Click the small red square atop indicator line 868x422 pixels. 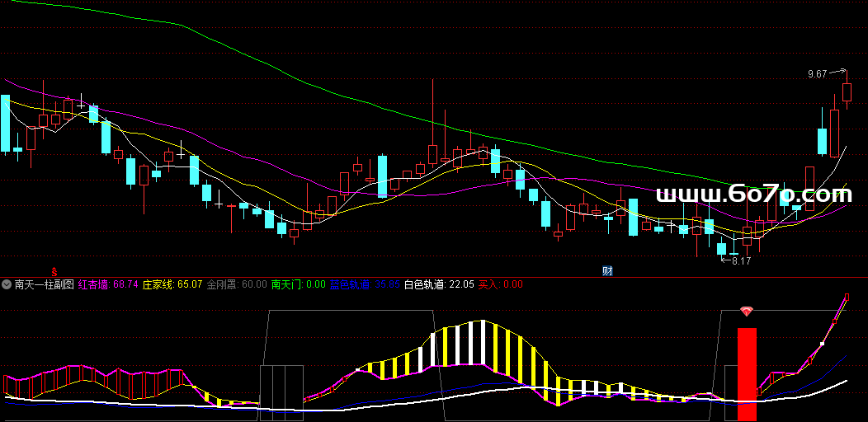point(847,297)
